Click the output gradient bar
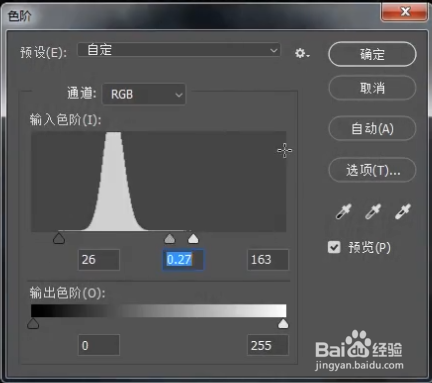Image resolution: width=432 pixels, height=383 pixels. tap(159, 311)
